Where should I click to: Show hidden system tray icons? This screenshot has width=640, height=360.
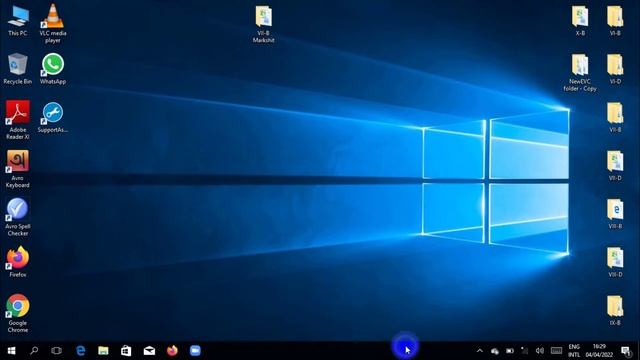pos(480,351)
